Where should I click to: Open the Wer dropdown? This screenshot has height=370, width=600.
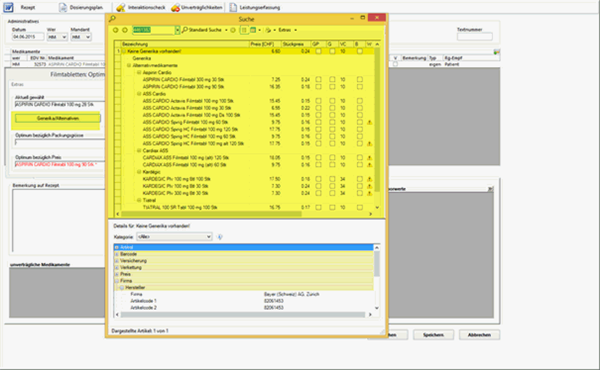[57, 37]
